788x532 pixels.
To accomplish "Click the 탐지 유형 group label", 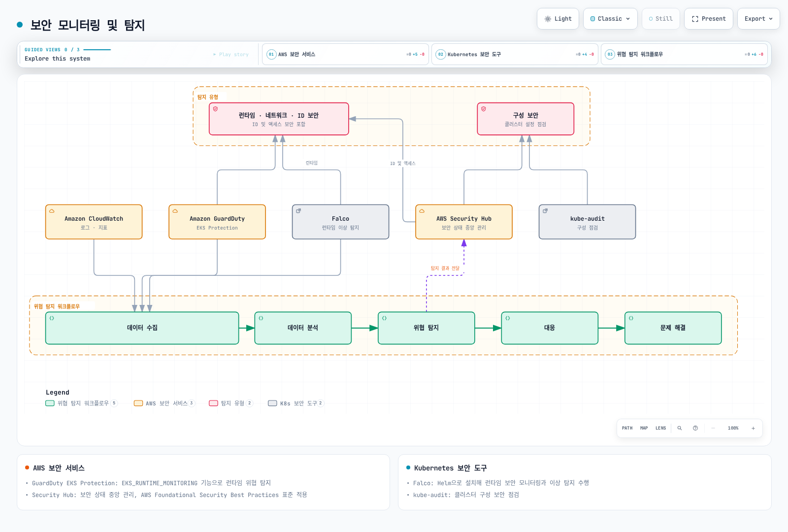I will (207, 97).
